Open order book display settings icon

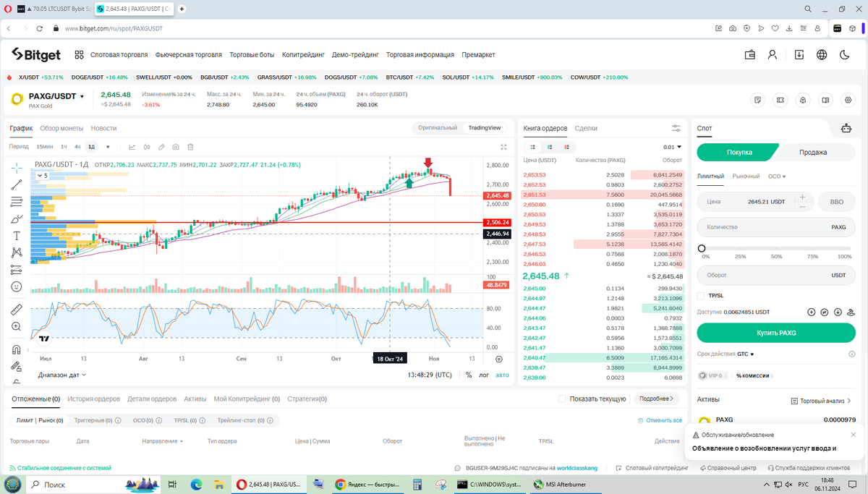(x=676, y=128)
